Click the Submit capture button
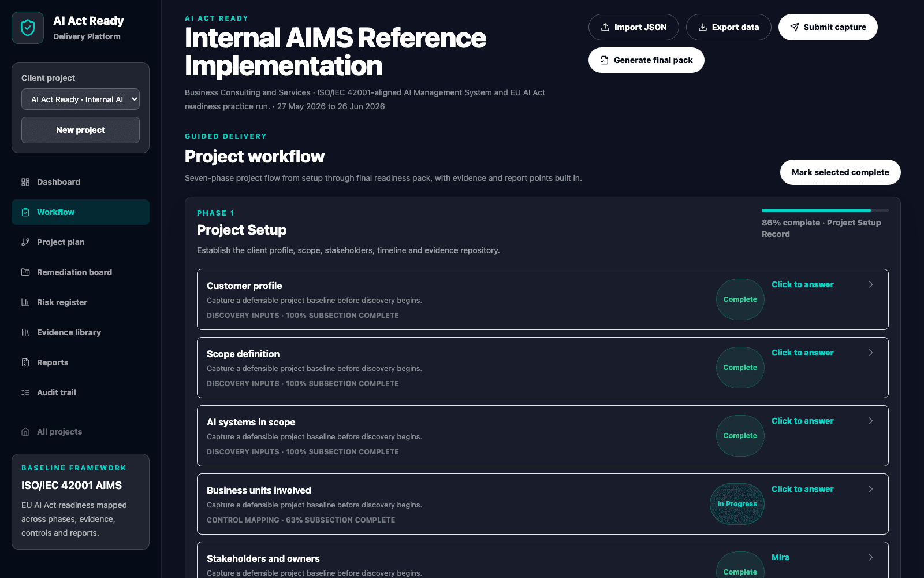The width and height of the screenshot is (924, 578). pyautogui.click(x=828, y=27)
